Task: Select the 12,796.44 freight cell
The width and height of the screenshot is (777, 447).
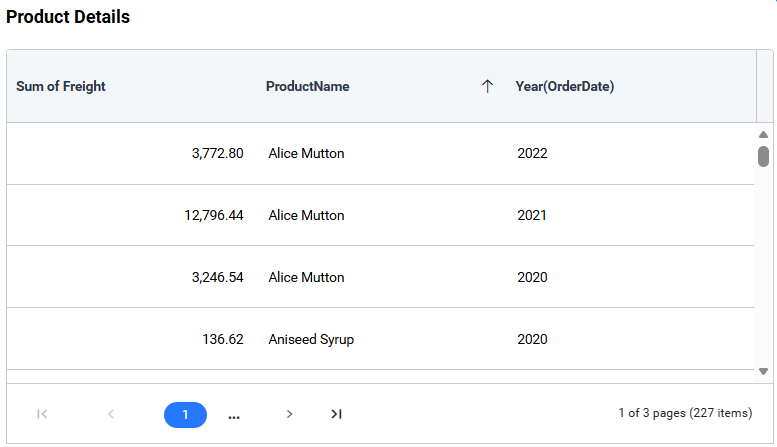Action: (x=214, y=216)
